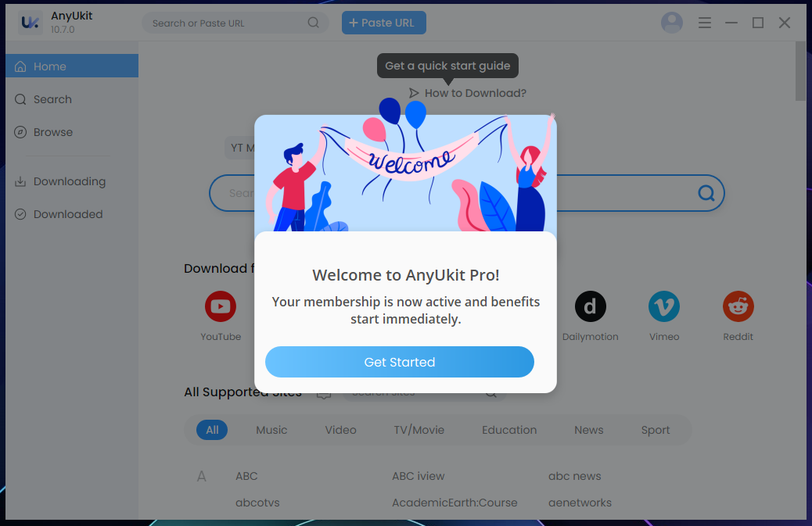The image size is (812, 526).
Task: Select the YouTube site icon
Action: coord(221,306)
